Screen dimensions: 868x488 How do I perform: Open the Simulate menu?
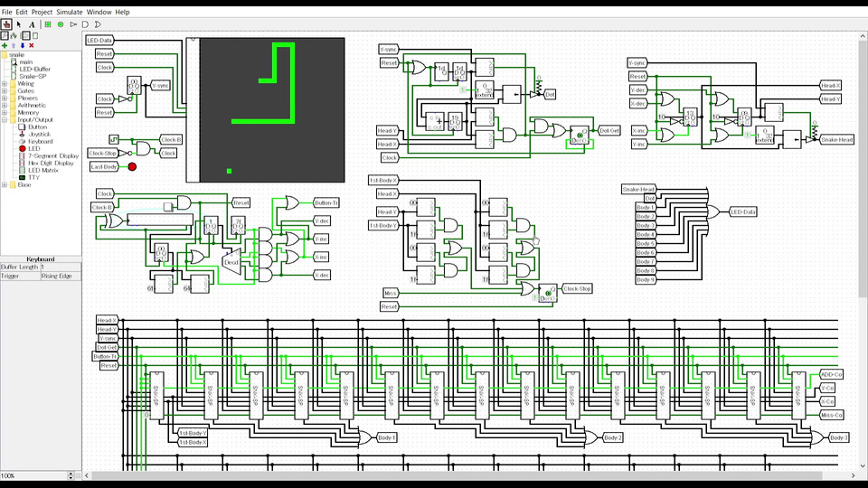(70, 12)
